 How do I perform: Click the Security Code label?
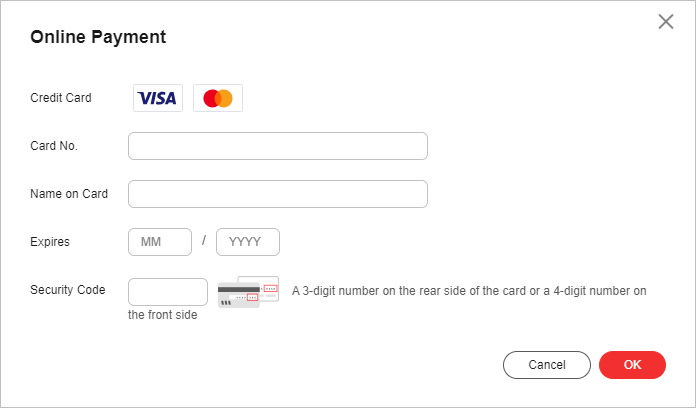68,289
